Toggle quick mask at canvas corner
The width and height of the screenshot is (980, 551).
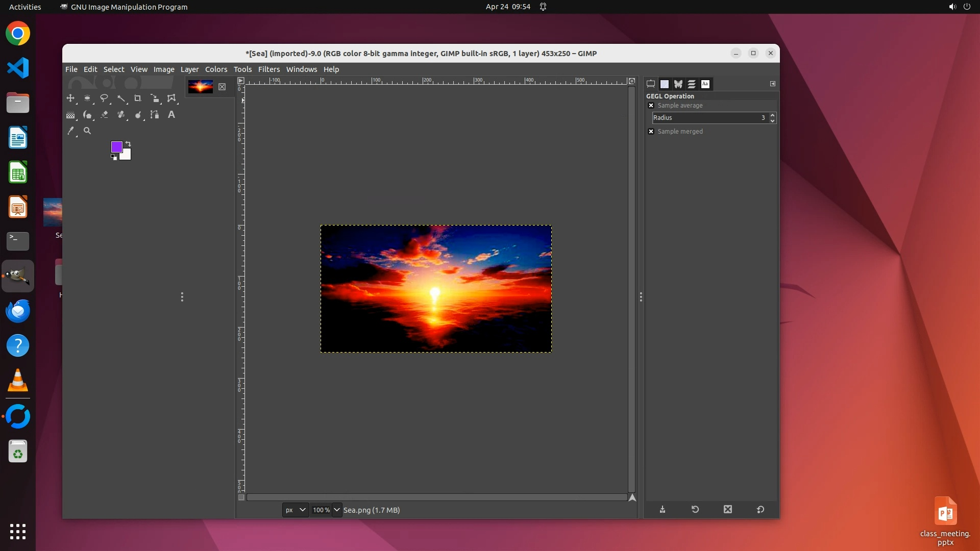pos(241,497)
